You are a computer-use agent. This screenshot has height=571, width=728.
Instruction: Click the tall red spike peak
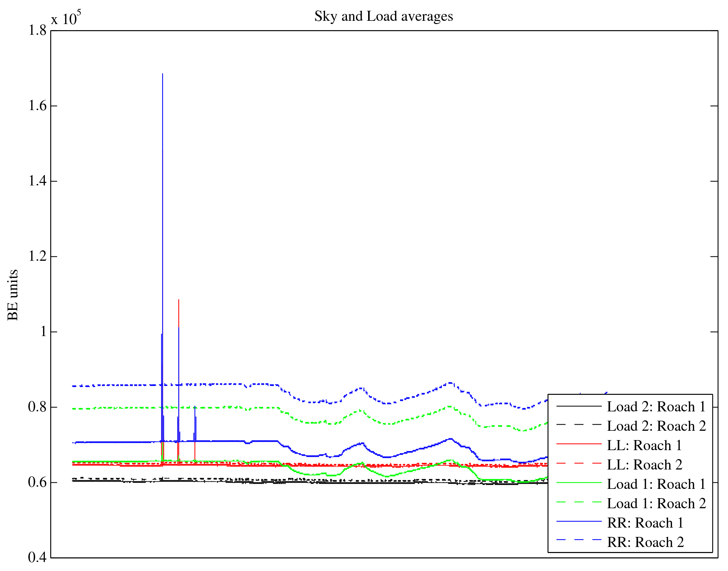(x=179, y=300)
